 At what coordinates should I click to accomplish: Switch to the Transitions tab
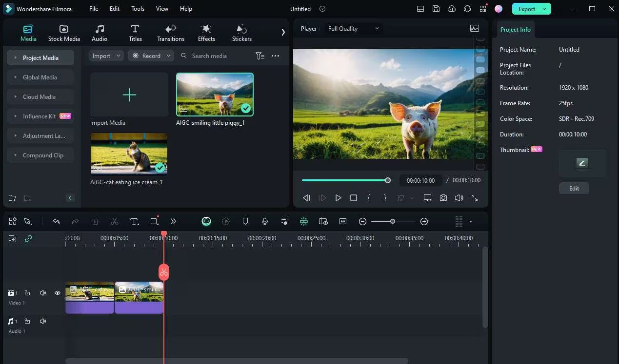170,33
